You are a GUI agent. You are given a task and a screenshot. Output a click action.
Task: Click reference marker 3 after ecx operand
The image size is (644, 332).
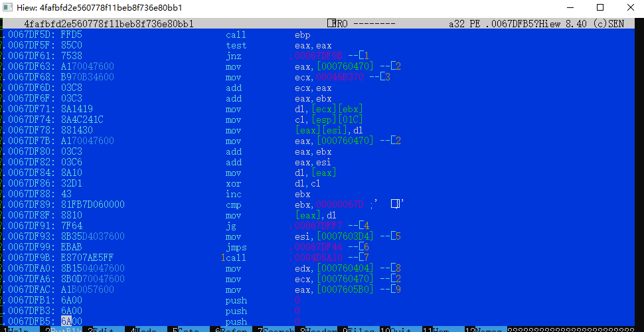tap(387, 77)
